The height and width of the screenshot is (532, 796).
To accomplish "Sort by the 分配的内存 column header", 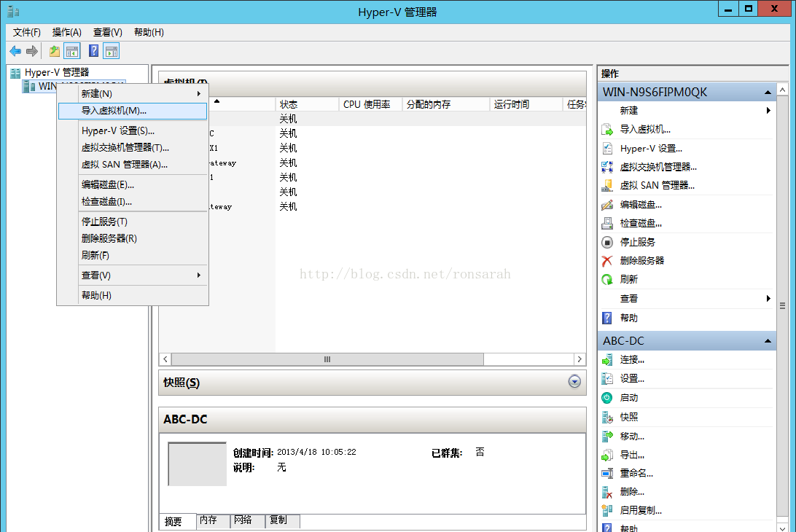I will (445, 104).
